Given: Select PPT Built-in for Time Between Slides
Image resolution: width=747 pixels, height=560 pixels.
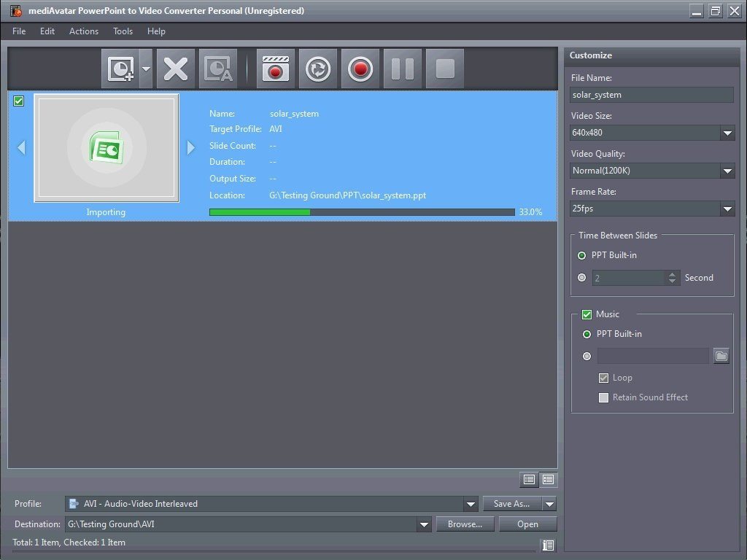Looking at the screenshot, I should click(581, 255).
